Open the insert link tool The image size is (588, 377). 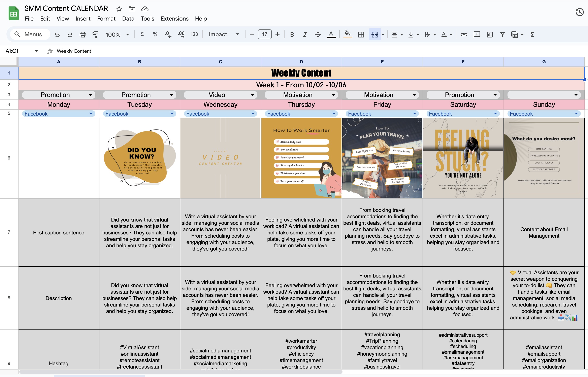(464, 34)
